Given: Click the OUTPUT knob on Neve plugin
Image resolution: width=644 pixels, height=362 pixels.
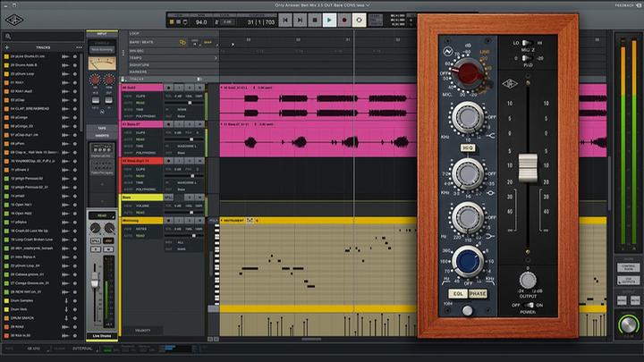Looking at the screenshot, I should pos(528,280).
